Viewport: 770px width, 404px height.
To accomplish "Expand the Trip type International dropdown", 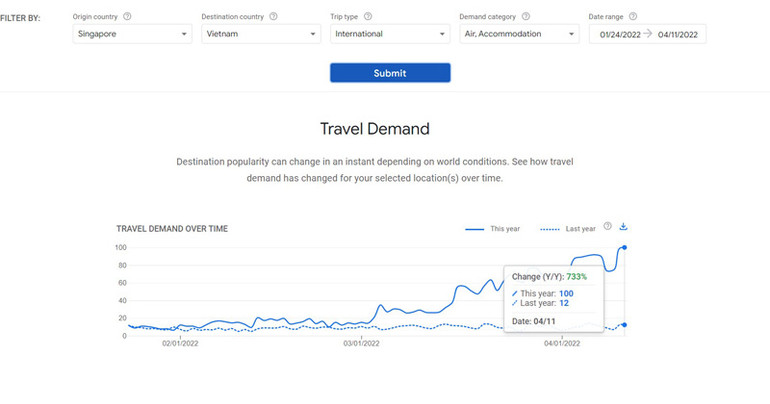I will (390, 34).
